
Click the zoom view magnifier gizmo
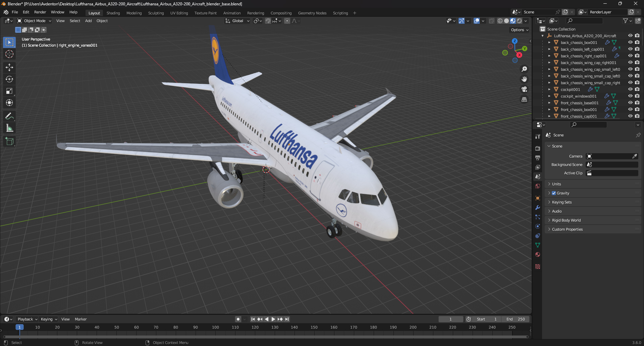pyautogui.click(x=524, y=69)
